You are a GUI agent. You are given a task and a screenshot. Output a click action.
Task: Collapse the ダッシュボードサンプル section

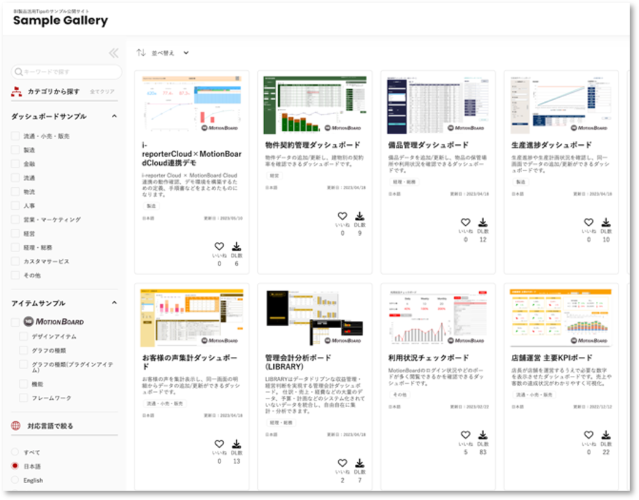coord(115,117)
